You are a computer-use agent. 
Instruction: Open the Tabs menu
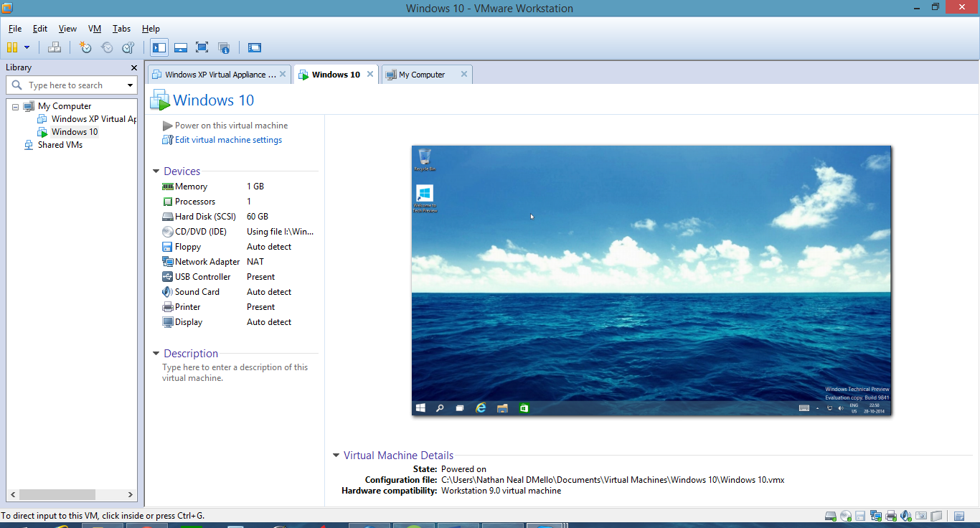(121, 29)
